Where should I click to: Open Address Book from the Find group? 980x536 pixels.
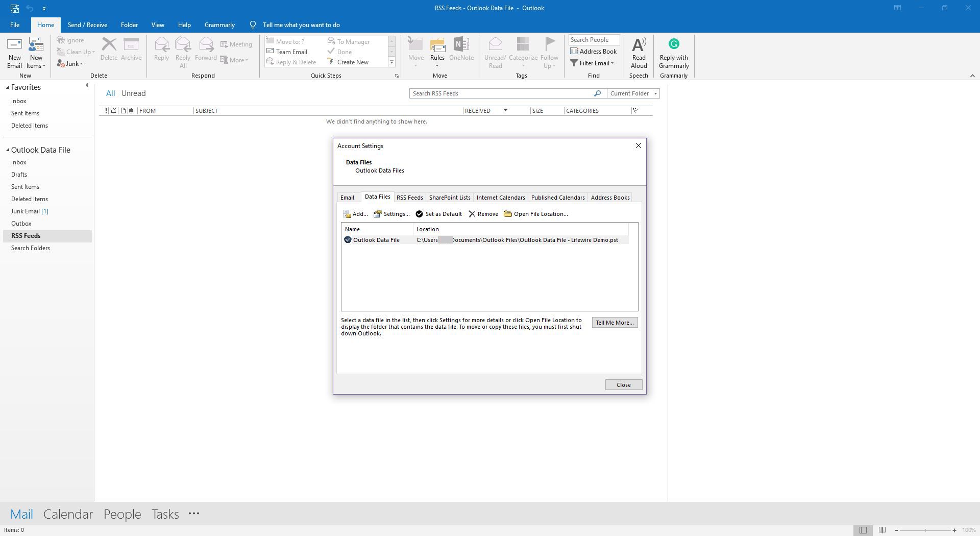[593, 52]
